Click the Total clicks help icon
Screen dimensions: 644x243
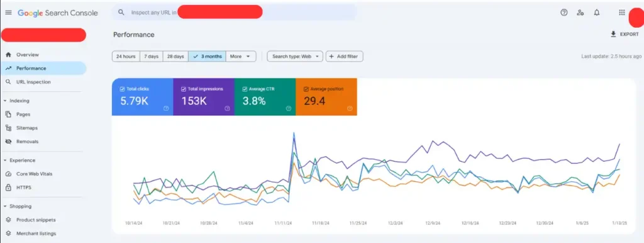point(166,108)
